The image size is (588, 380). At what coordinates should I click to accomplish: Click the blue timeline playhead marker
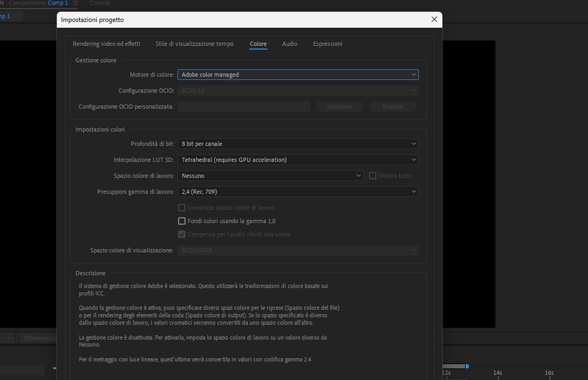468,366
